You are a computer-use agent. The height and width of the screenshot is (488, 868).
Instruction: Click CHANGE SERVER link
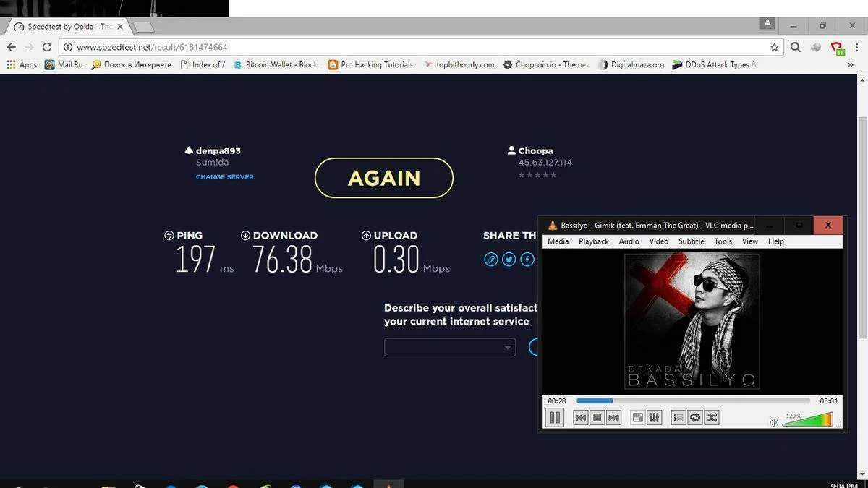(225, 177)
